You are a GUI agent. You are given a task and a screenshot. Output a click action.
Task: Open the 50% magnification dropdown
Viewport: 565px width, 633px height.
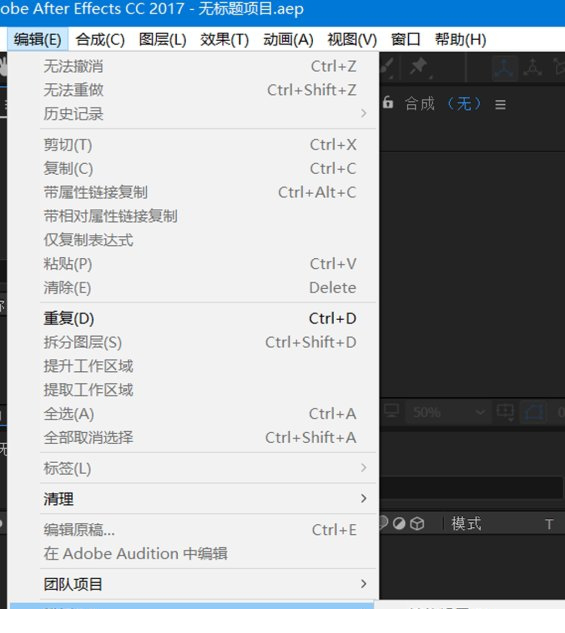point(448,412)
